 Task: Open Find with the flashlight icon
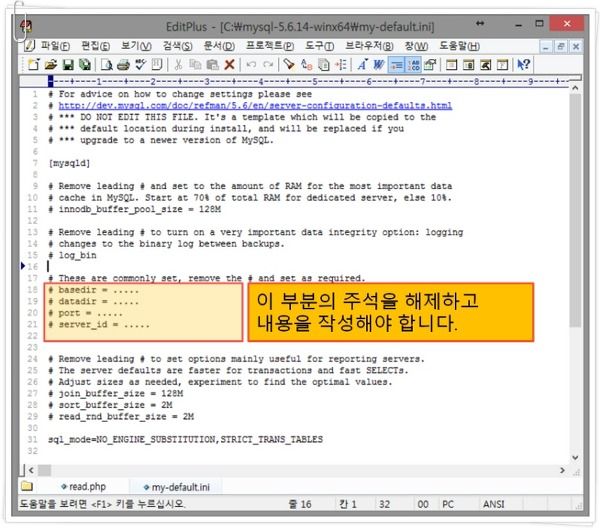[289, 65]
